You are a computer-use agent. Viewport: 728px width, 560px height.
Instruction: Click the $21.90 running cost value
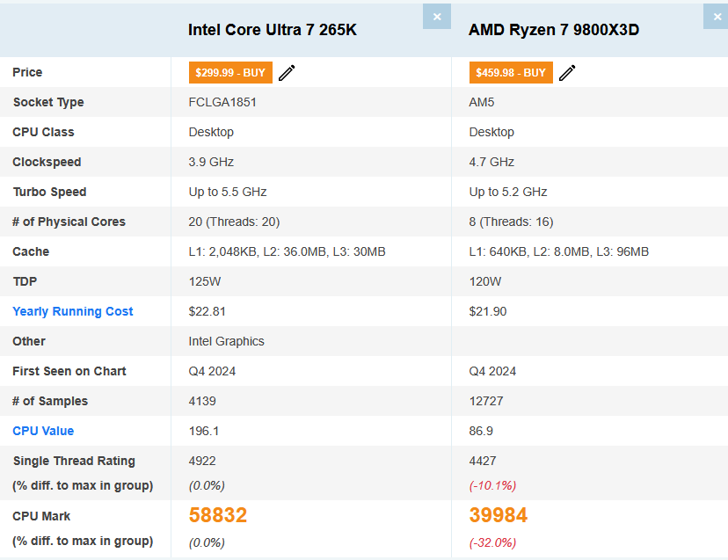[487, 311]
